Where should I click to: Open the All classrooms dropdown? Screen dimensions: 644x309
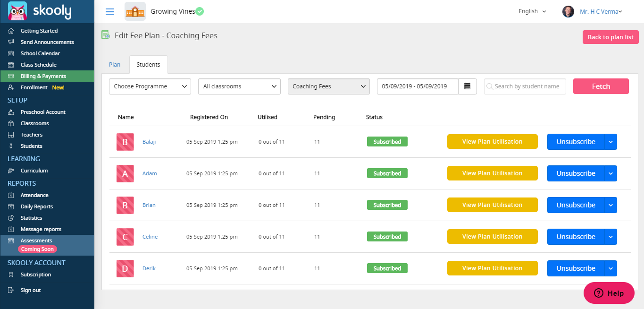pyautogui.click(x=239, y=86)
